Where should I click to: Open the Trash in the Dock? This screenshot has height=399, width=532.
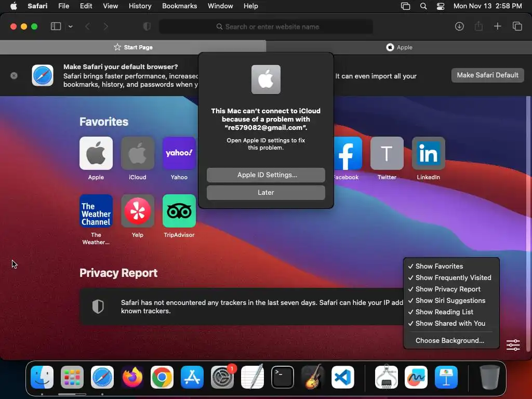tap(489, 377)
